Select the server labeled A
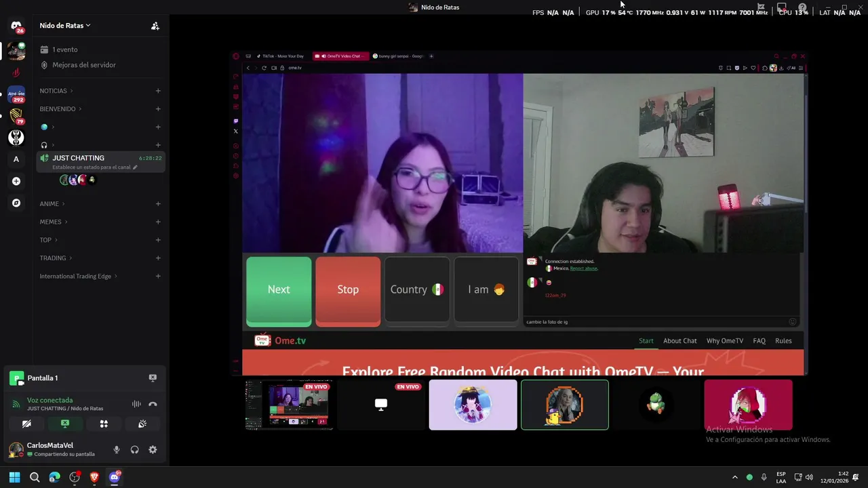Screen dimensions: 868x488 click(16, 159)
